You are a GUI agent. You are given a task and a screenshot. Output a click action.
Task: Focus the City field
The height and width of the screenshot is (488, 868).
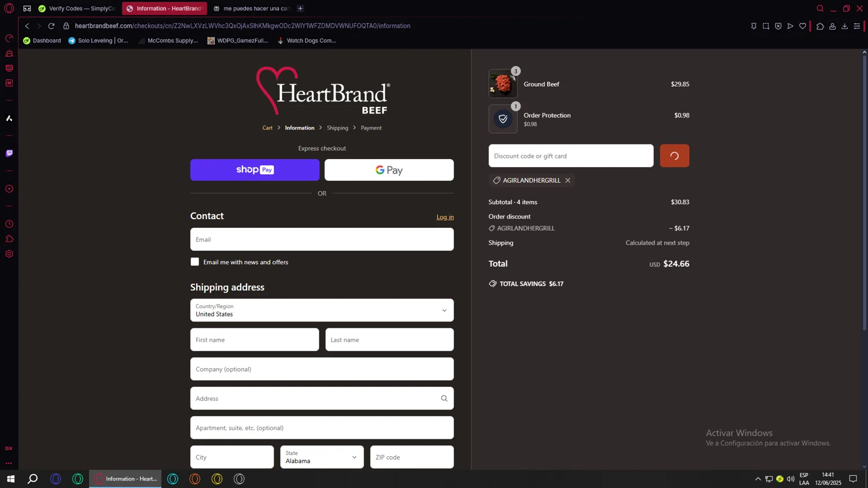click(x=232, y=457)
